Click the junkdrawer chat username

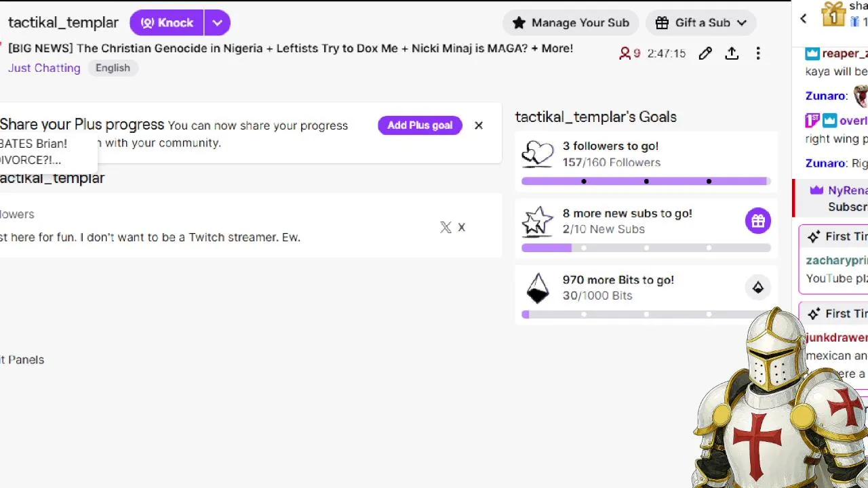[x=837, y=337]
